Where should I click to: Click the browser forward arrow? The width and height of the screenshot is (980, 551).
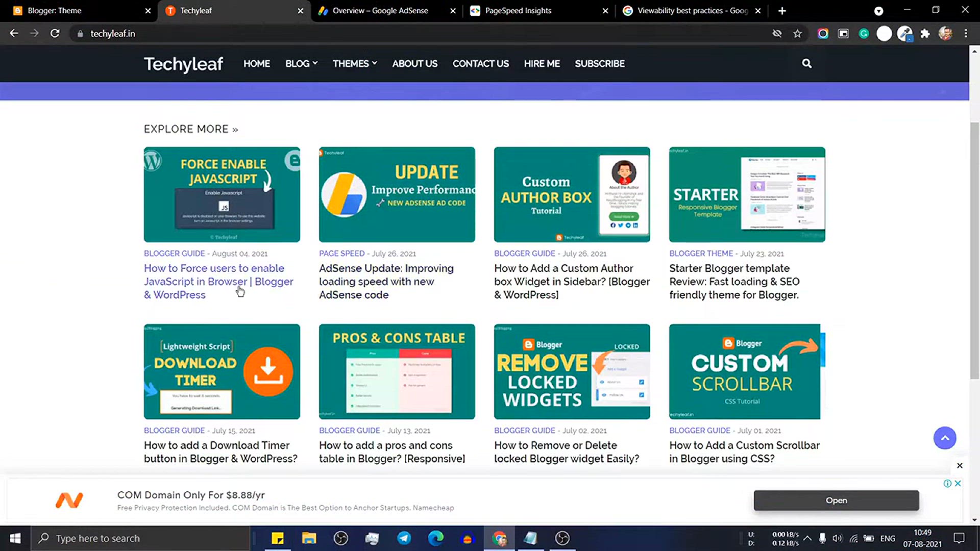(34, 34)
